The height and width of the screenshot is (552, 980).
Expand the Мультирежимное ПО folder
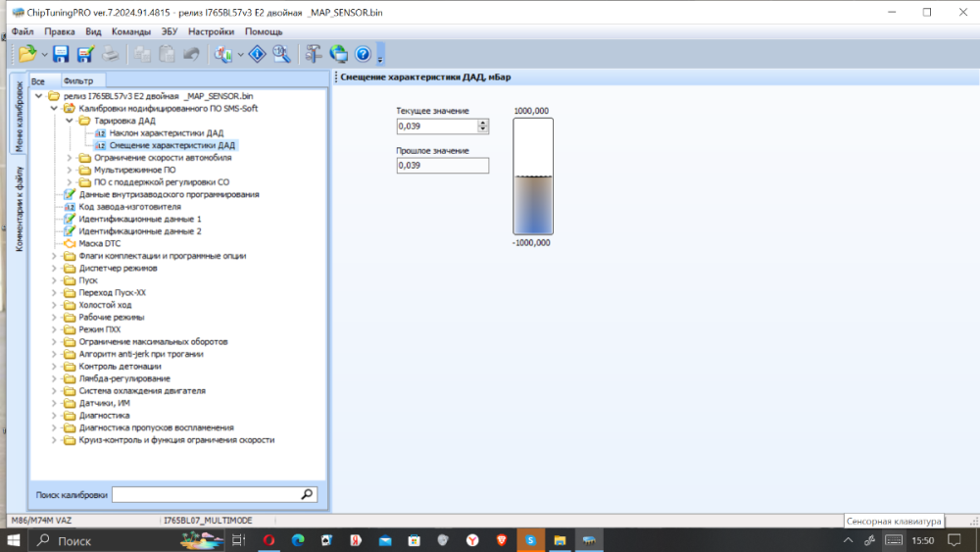[70, 170]
